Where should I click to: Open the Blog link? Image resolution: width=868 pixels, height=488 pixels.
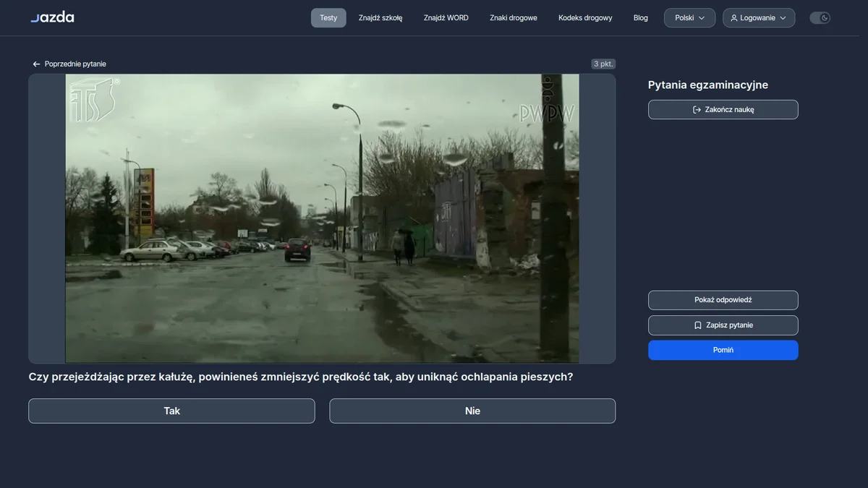pyautogui.click(x=641, y=18)
